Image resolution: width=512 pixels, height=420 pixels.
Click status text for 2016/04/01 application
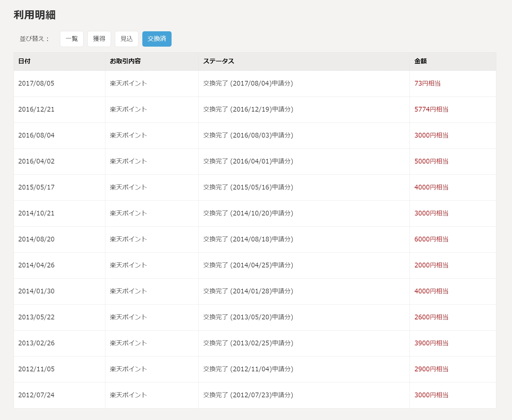(248, 161)
